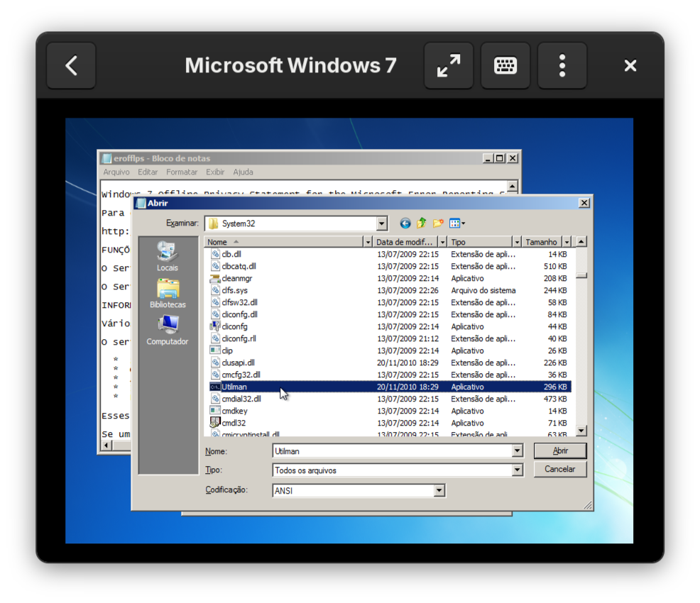Click the Abrir button to open file

[560, 451]
